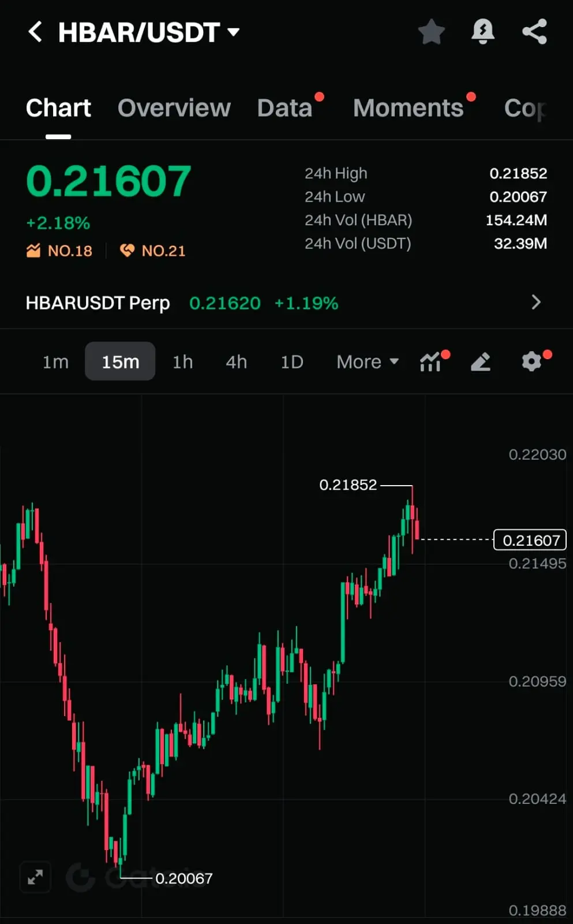This screenshot has height=924, width=573.
Task: Select the 15m timeframe
Action: click(x=120, y=362)
